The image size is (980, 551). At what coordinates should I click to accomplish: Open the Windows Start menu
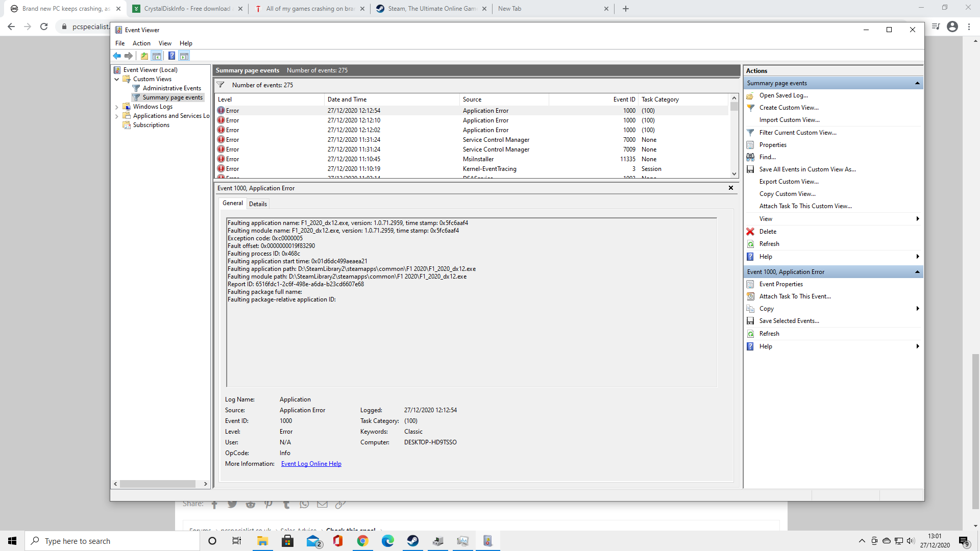[x=12, y=541]
